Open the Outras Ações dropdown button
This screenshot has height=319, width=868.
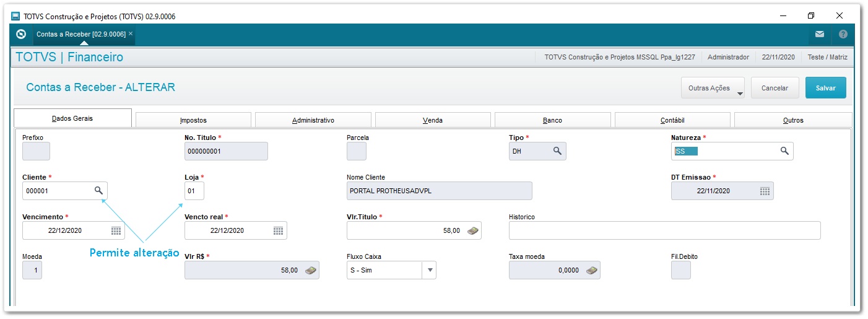tap(713, 88)
